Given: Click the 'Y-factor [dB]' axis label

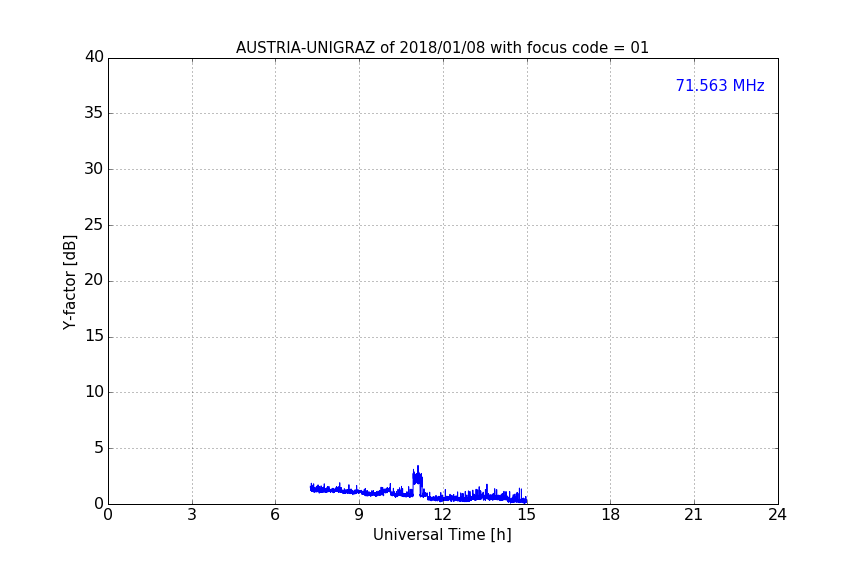Looking at the screenshot, I should (69, 282).
